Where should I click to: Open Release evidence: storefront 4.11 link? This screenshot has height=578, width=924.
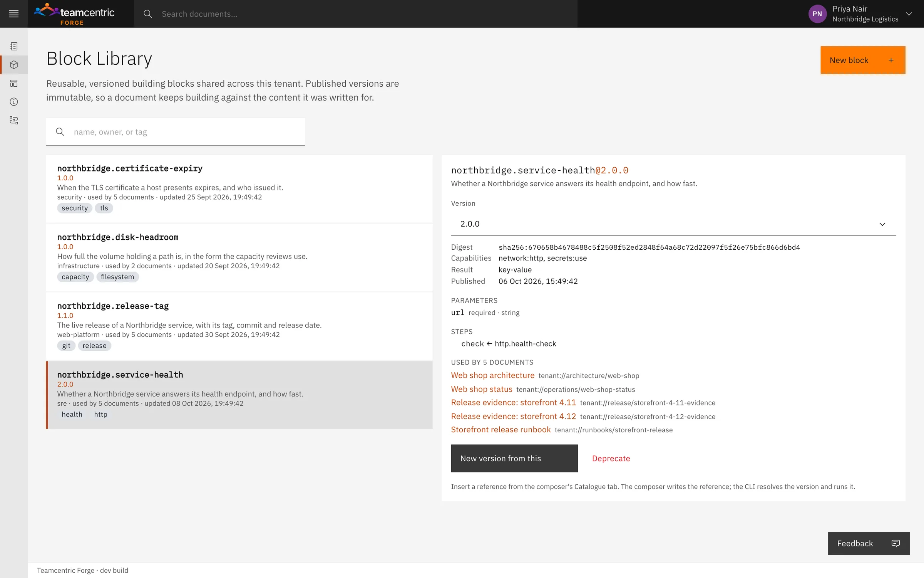514,403
